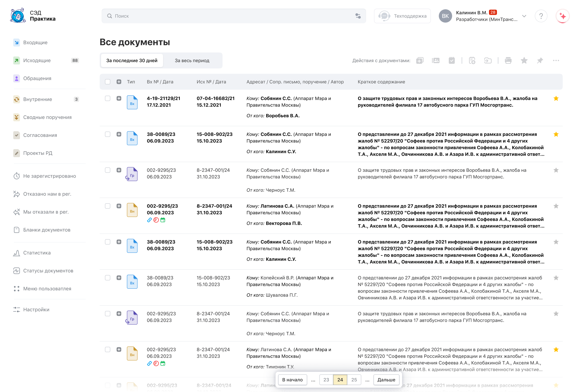The width and height of the screenshot is (578, 392).
Task: Click the pink sparkle assistant icon
Action: (562, 16)
